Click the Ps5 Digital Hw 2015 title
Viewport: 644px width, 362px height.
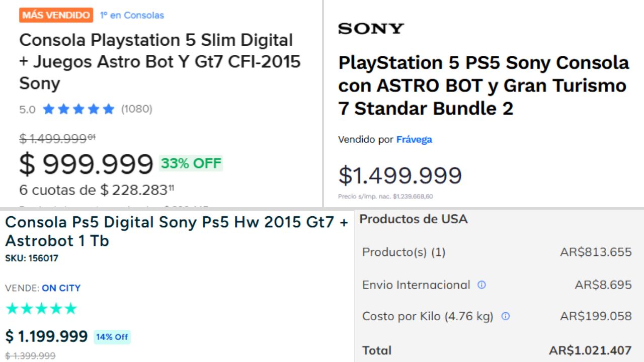click(x=176, y=231)
